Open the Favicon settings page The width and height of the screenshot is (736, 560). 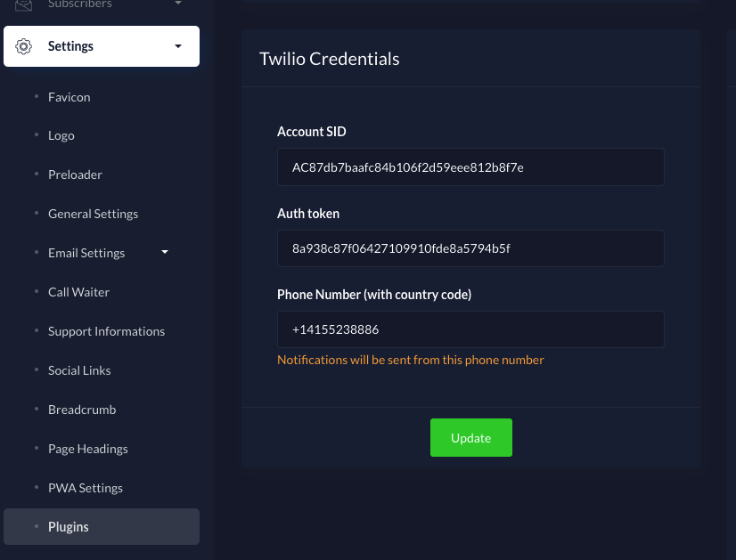[x=69, y=97]
